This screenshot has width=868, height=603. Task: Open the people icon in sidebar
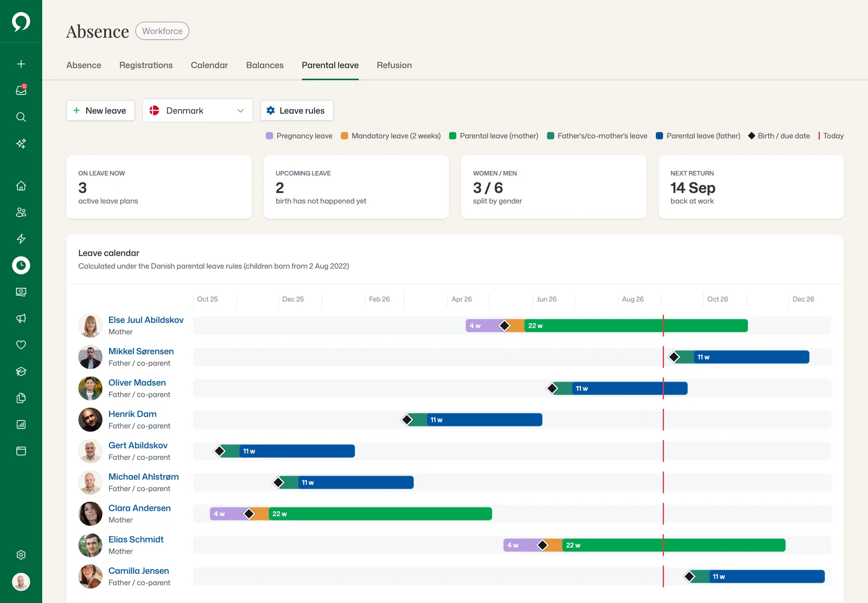click(x=21, y=212)
